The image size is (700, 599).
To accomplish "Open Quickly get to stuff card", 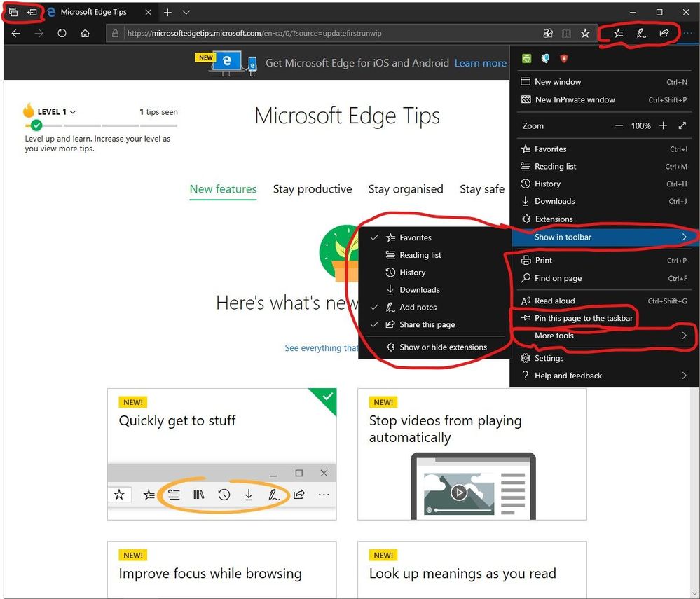I will (x=222, y=454).
